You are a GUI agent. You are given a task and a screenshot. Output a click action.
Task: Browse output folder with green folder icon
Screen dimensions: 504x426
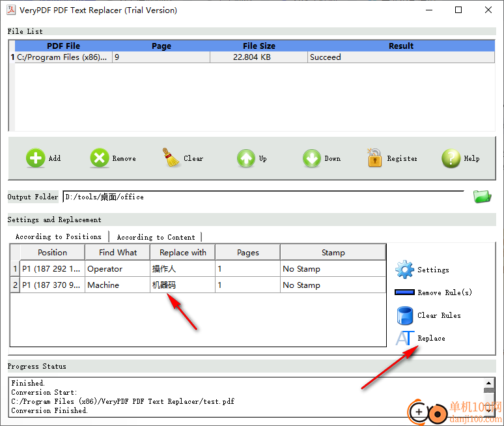click(x=482, y=197)
